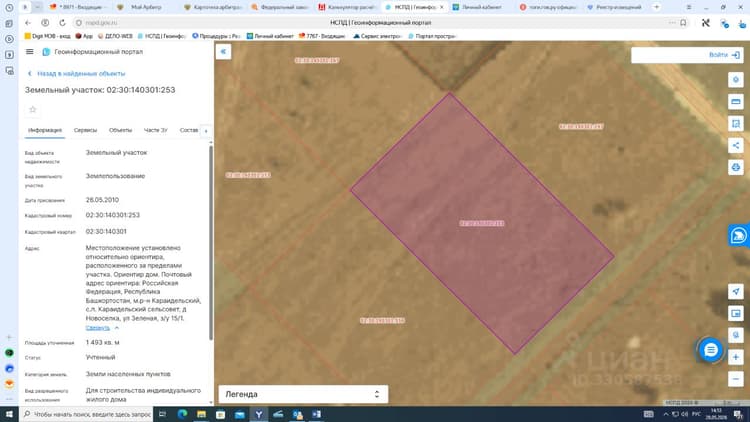This screenshot has height=422, width=750.
Task: Open the blue chat bubble button
Action: [x=710, y=350]
